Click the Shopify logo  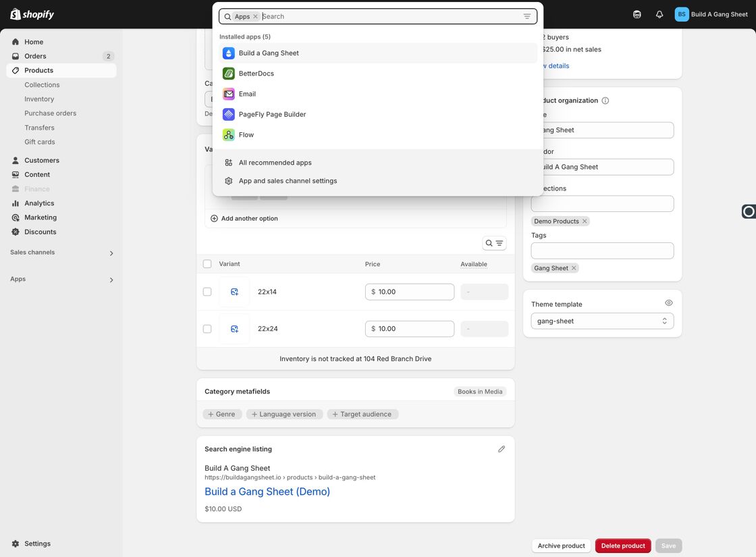32,14
